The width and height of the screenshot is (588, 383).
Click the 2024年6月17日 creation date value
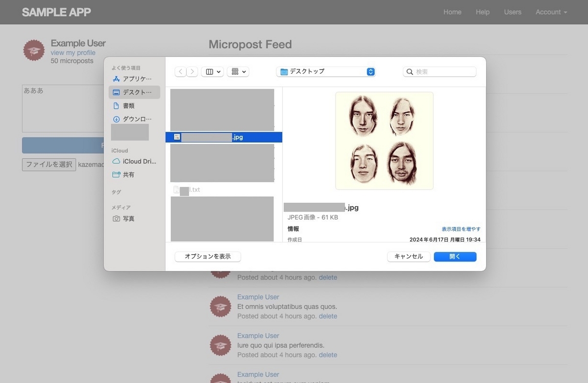click(445, 239)
